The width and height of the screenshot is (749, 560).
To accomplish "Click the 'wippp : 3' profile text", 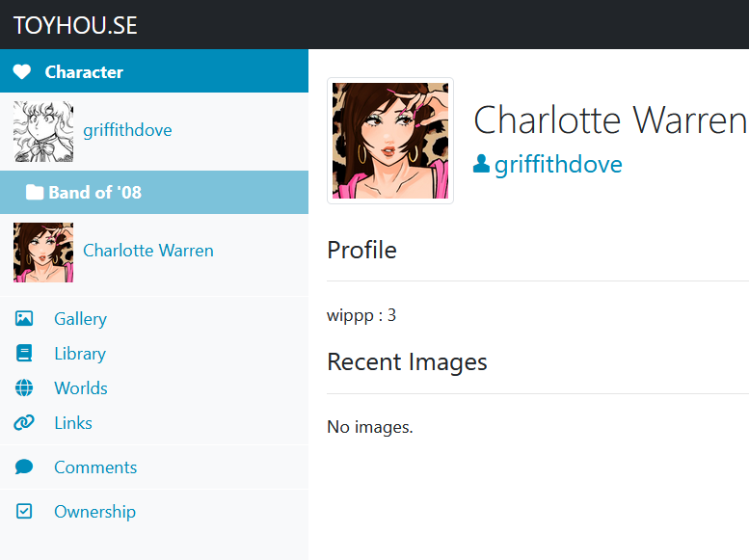I will (x=361, y=315).
